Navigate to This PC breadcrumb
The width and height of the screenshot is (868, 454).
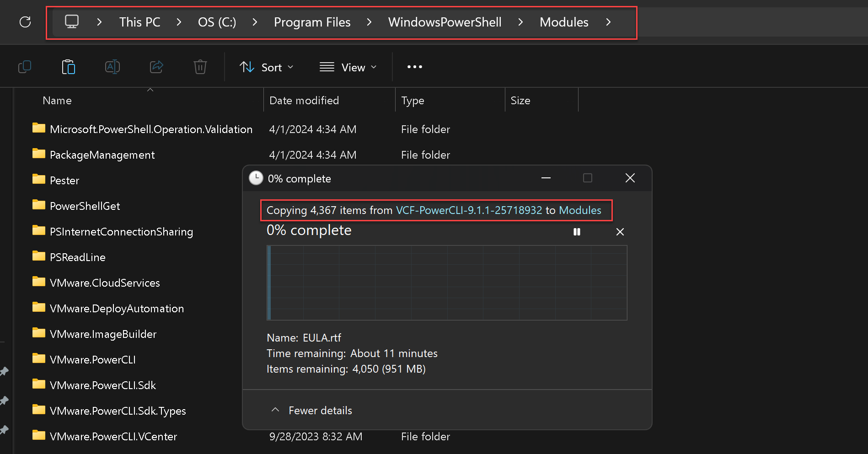[140, 22]
